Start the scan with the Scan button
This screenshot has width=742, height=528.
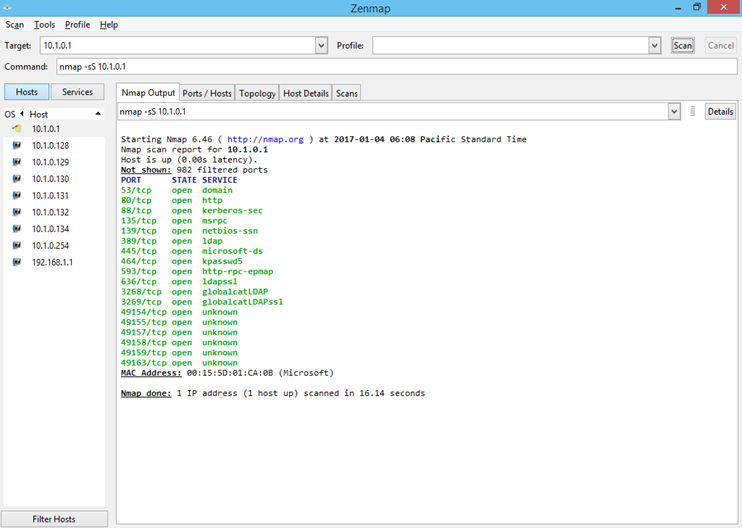(682, 45)
